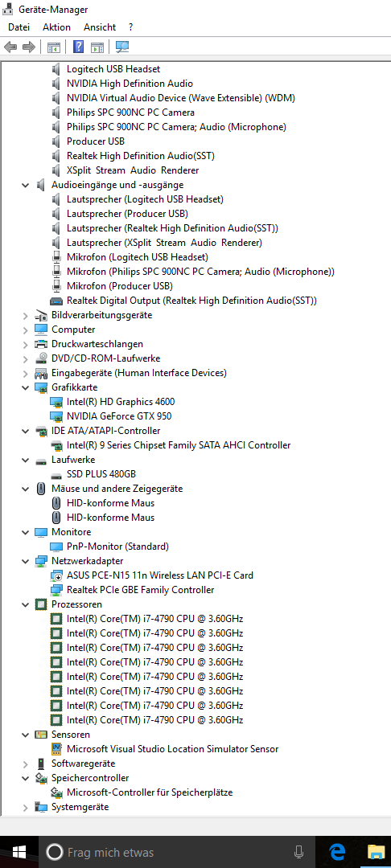The height and width of the screenshot is (868, 391).
Task: Open the Datei menu
Action: [19, 27]
